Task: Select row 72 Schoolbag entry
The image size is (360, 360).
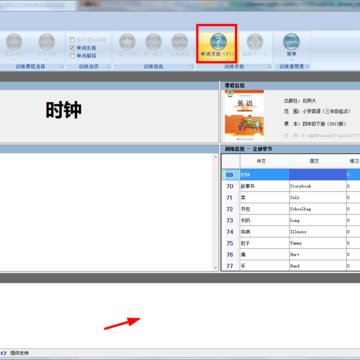Action: pyautogui.click(x=291, y=209)
